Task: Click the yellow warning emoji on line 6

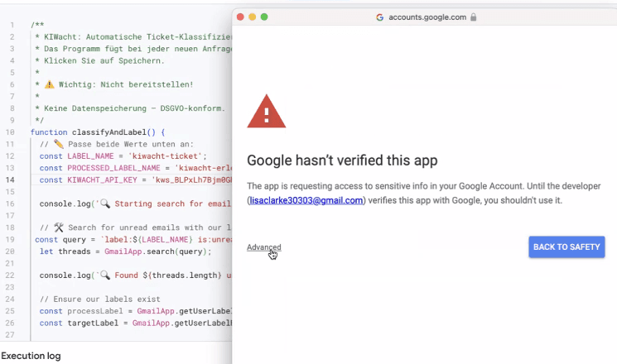Action: click(49, 84)
